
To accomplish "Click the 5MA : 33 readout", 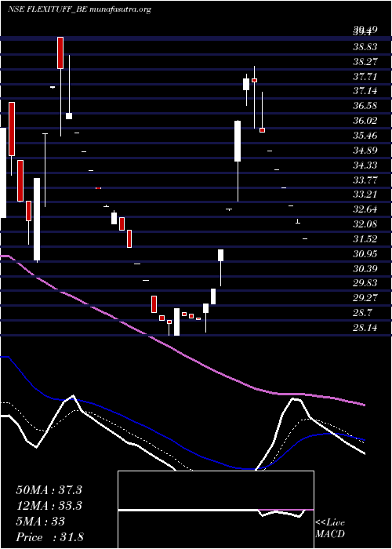I will [x=40, y=522].
